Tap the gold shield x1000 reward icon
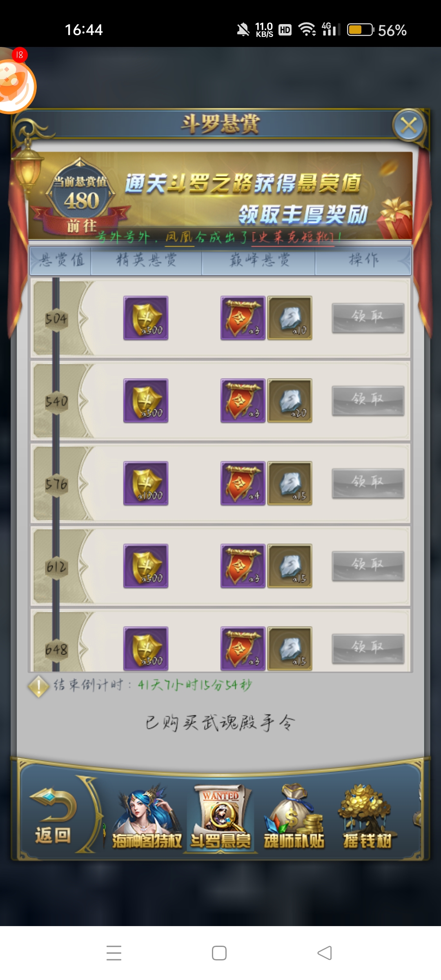 pyautogui.click(x=146, y=483)
